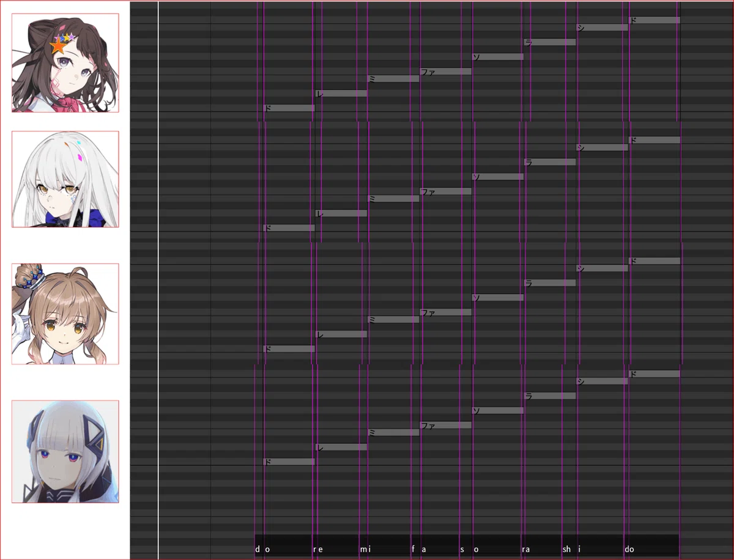Click the "r e" phoneme label in the bottom strip
The height and width of the screenshot is (560, 734).
click(x=318, y=550)
